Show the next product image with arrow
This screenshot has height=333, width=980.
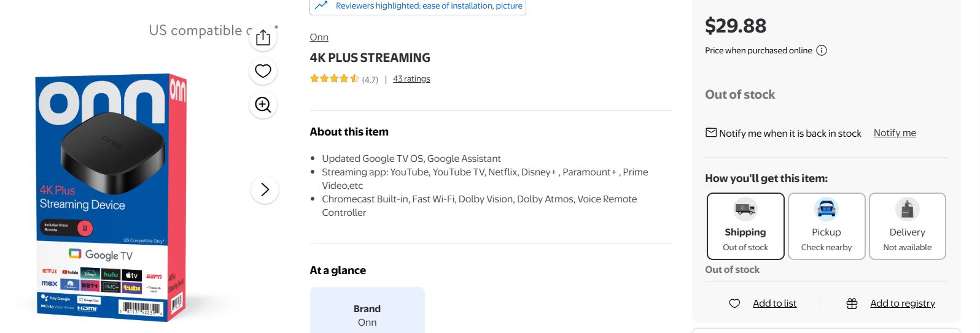click(x=265, y=189)
